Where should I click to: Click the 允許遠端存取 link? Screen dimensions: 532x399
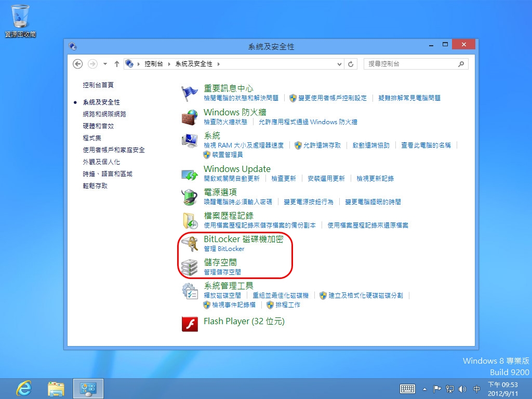322,145
